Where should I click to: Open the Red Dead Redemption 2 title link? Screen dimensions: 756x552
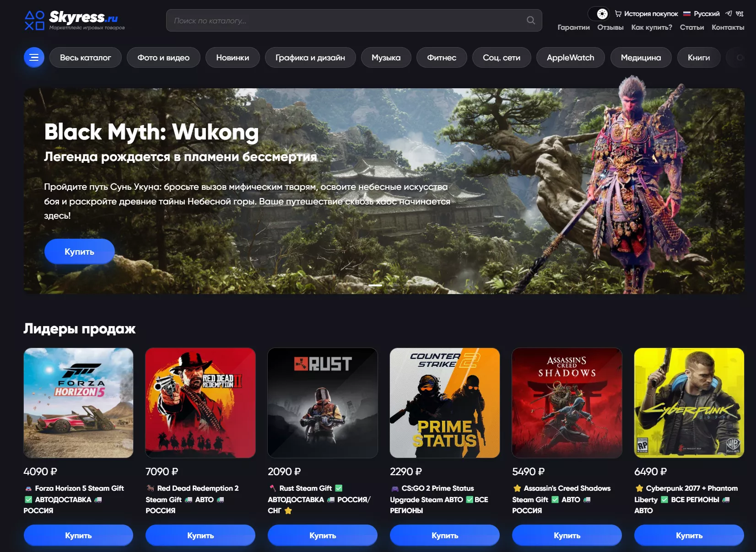(193, 499)
